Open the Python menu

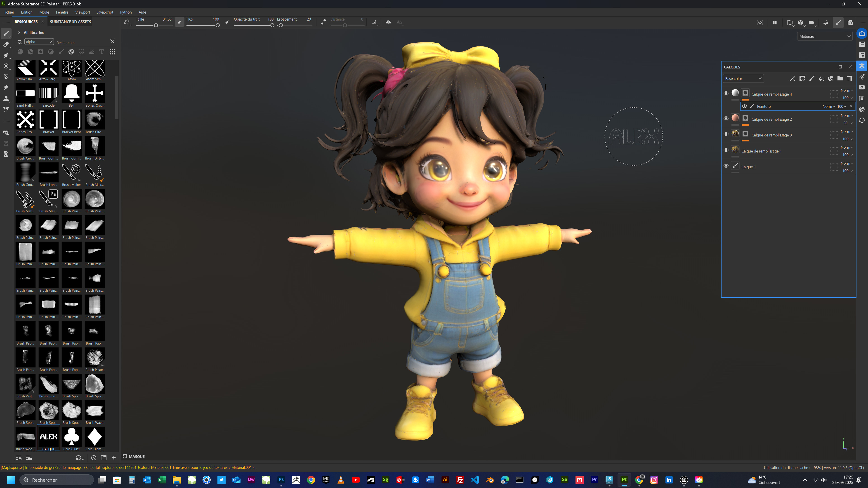click(126, 12)
